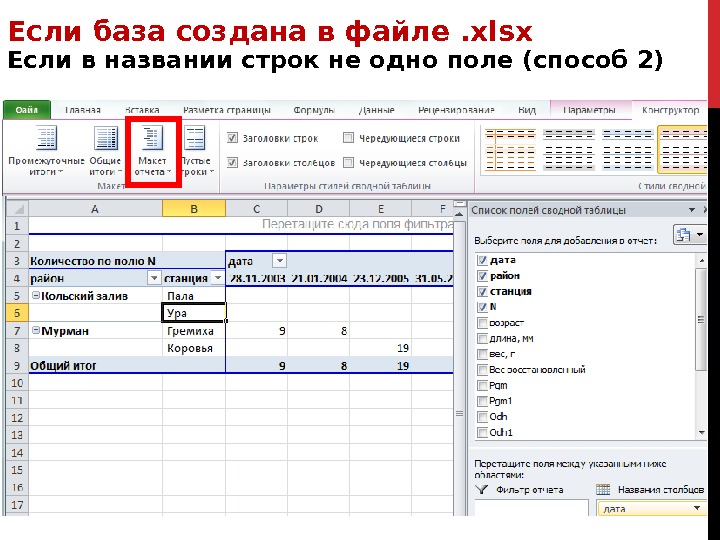Image resolution: width=720 pixels, height=540 pixels.
Task: Check the Pgm1 field checkbox
Action: point(482,401)
